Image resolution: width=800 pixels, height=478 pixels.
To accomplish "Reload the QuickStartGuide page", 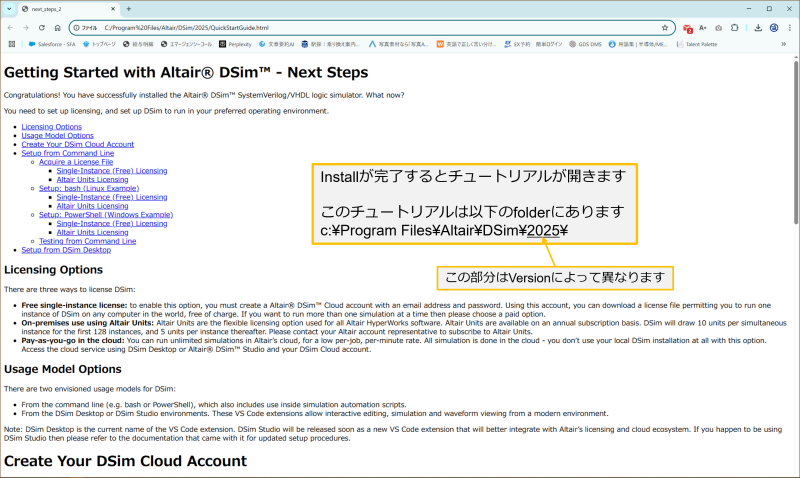I will [41, 28].
